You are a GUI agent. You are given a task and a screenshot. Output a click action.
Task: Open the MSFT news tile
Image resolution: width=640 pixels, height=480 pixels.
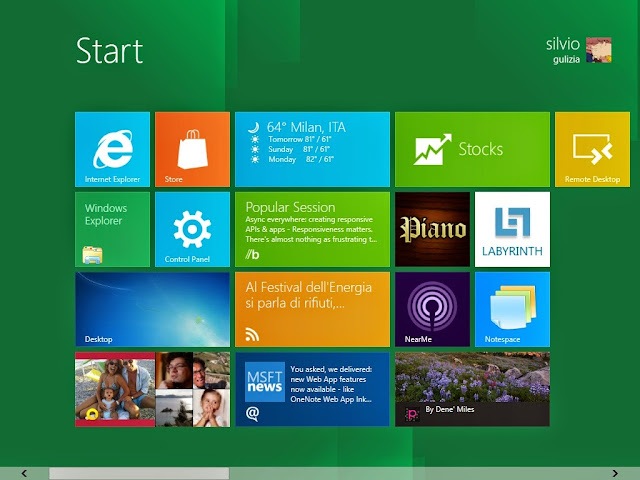click(312, 389)
